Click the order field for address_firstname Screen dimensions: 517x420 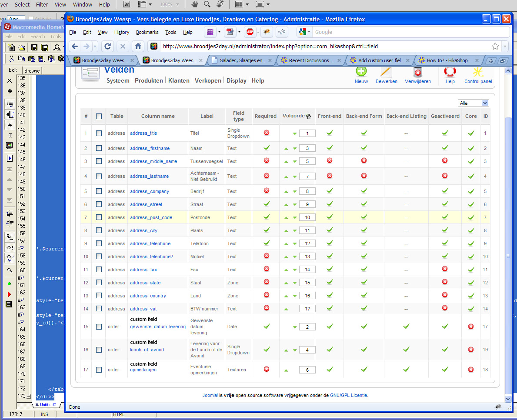point(307,148)
